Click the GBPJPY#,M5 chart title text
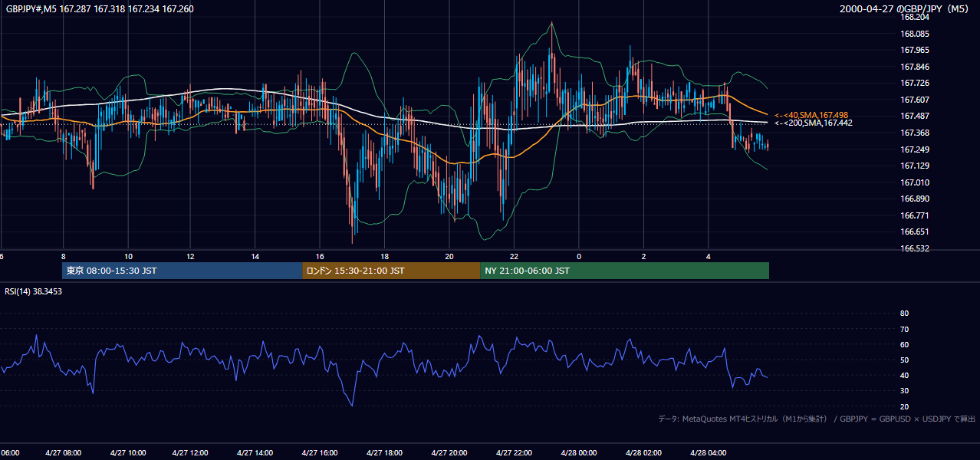Viewport: 980px width, 460px height. coord(100,9)
